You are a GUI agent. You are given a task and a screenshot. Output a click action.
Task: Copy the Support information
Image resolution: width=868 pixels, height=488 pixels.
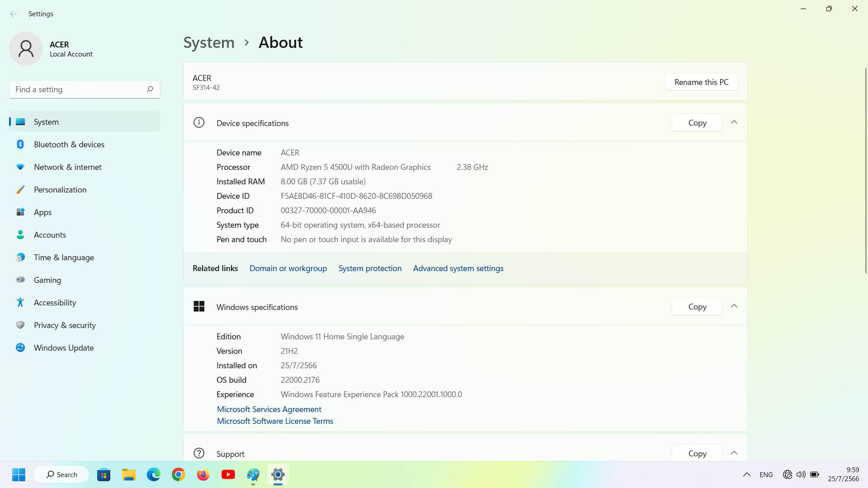697,453
